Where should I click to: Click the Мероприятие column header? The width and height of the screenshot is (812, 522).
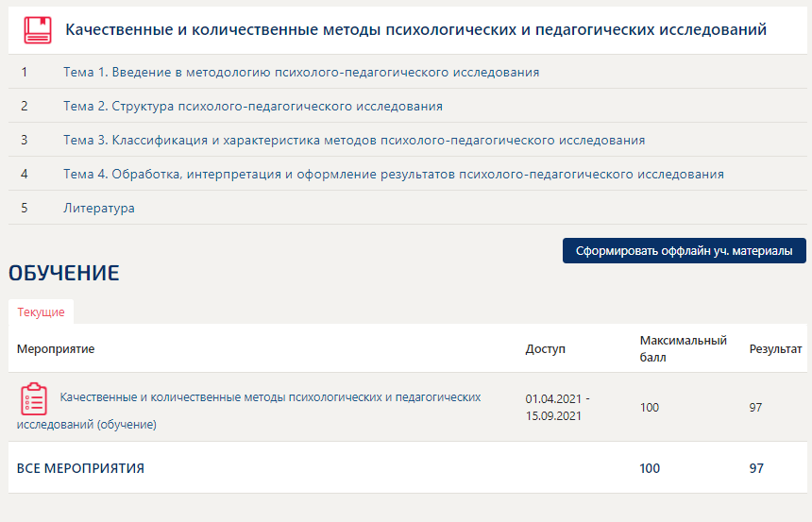pyautogui.click(x=56, y=349)
